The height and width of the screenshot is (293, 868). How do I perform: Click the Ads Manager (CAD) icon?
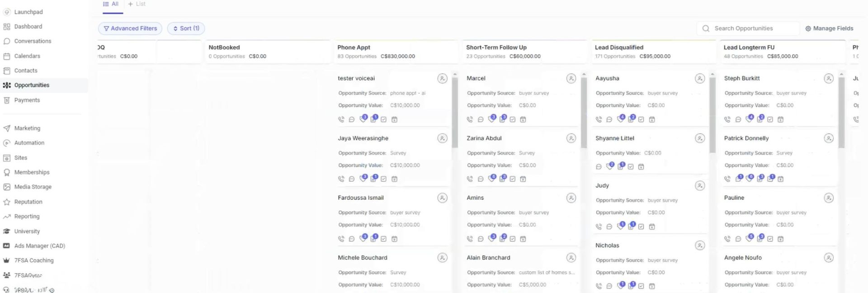click(7, 246)
